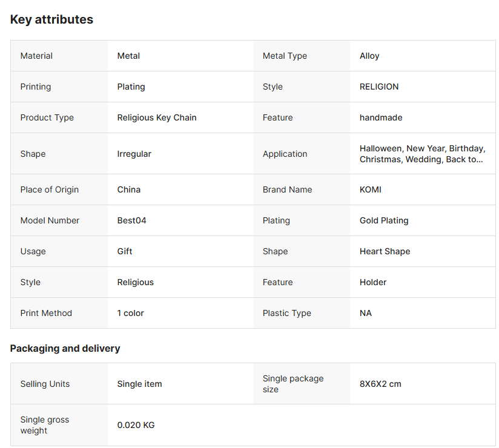Click the Religious Key Chain value
The image size is (499, 448).
coord(156,117)
